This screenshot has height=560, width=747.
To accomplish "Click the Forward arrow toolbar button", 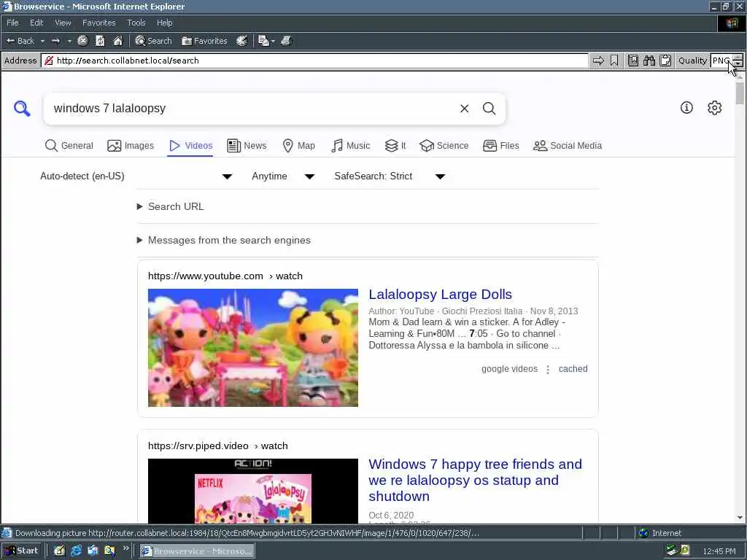I will (55, 41).
